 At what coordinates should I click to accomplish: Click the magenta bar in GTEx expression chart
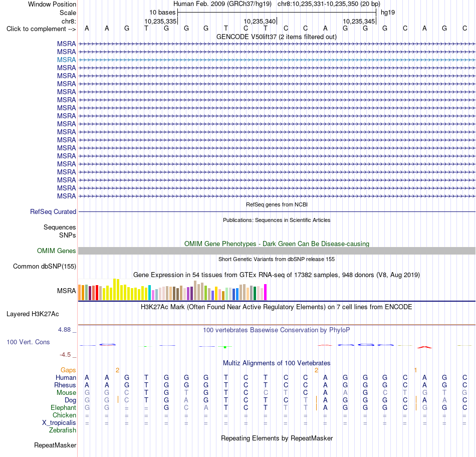click(266, 292)
